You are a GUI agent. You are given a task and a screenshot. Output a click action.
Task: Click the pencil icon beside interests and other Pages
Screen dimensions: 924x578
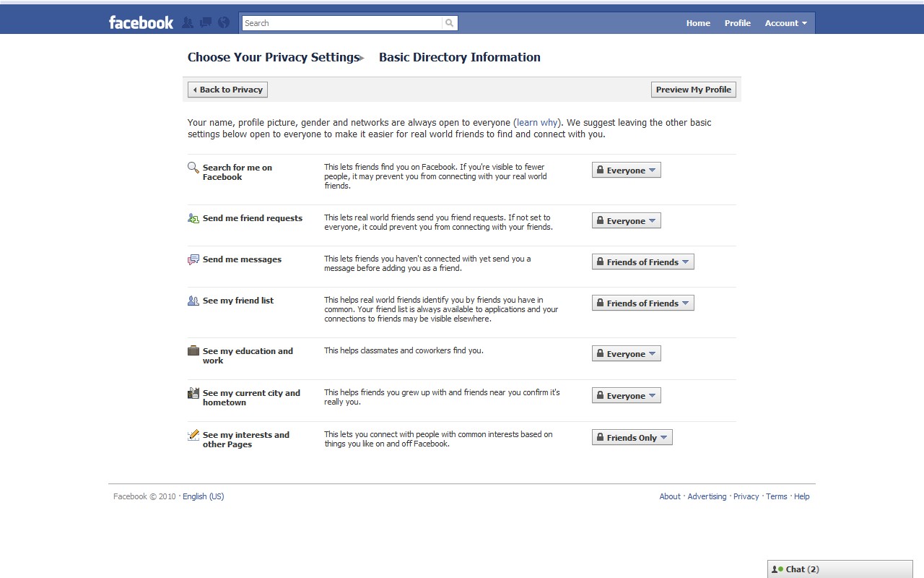(193, 435)
